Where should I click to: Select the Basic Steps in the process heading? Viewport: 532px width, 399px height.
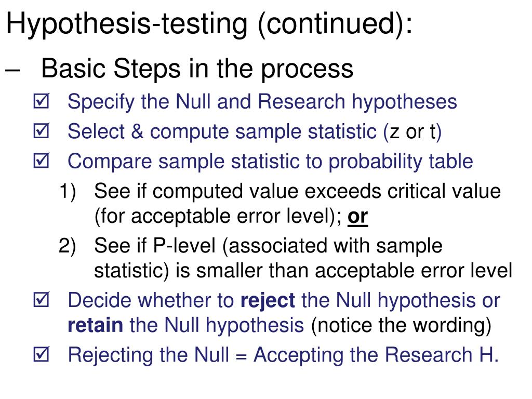coord(197,69)
